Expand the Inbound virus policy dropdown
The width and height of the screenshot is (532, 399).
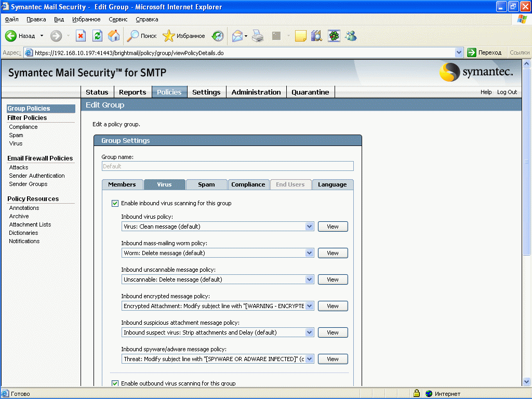click(309, 227)
